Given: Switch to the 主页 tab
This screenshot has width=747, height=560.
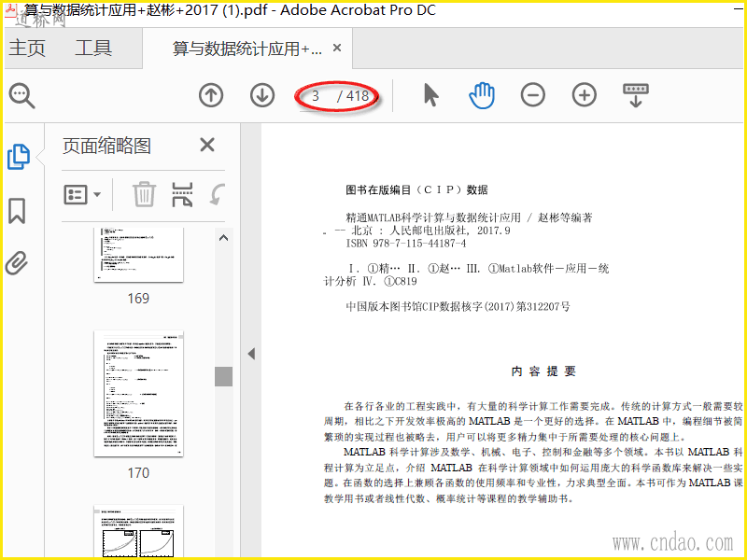Looking at the screenshot, I should (x=27, y=49).
